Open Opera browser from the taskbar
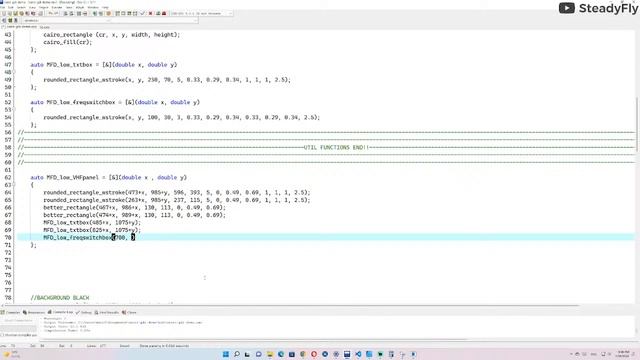 click(314, 354)
